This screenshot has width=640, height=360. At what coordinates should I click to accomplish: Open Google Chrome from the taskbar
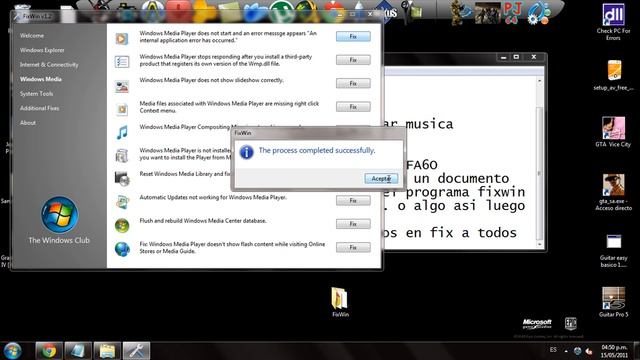(49, 351)
